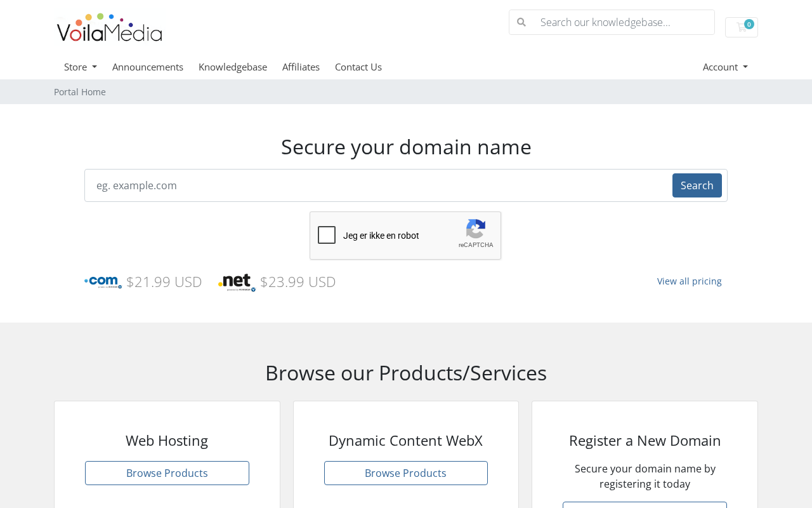Image resolution: width=812 pixels, height=508 pixels.
Task: Expand the Store dropdown menu
Action: tap(81, 67)
